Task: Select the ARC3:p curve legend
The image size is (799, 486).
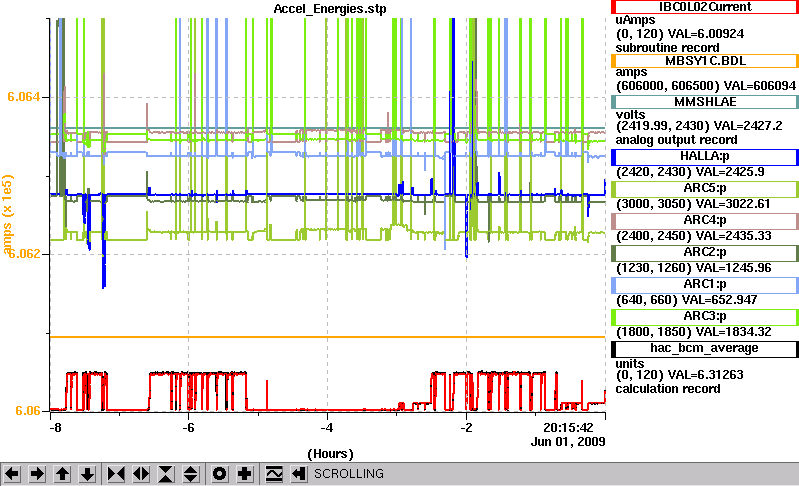Action: tap(705, 317)
